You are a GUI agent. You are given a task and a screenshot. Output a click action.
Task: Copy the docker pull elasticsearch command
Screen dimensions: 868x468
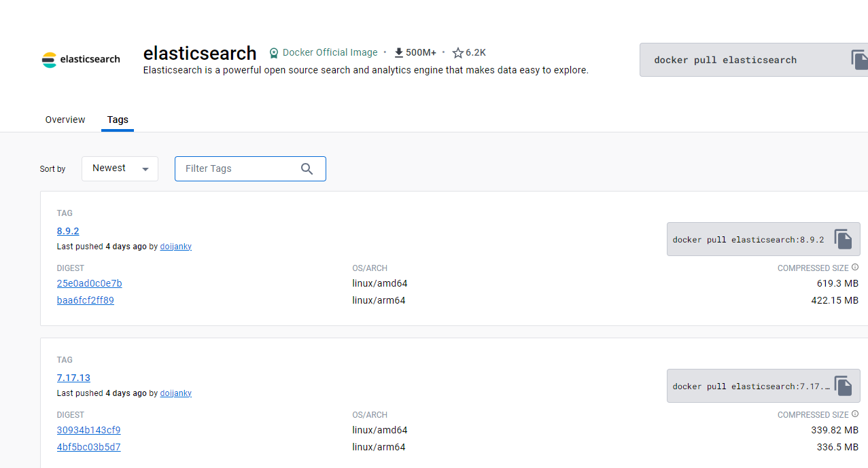pos(858,60)
